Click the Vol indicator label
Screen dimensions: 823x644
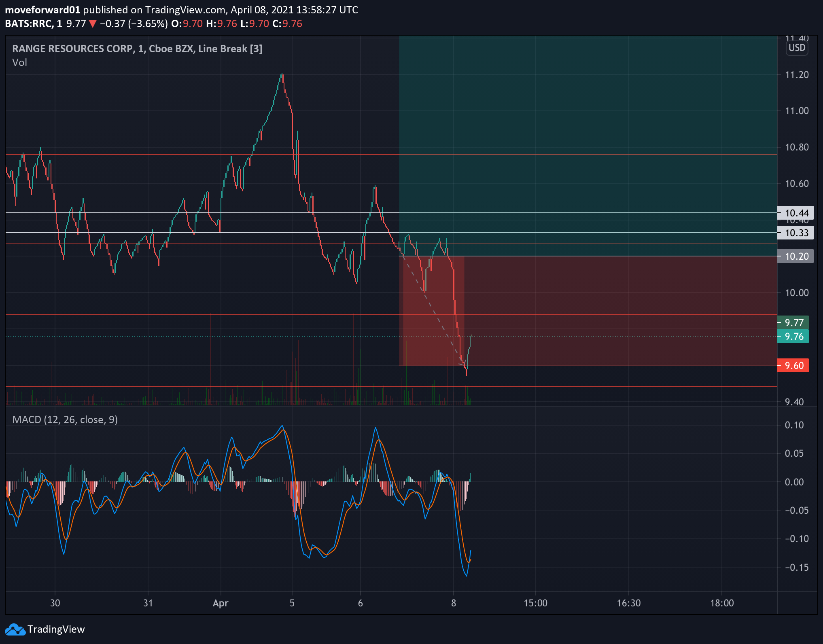click(x=19, y=63)
